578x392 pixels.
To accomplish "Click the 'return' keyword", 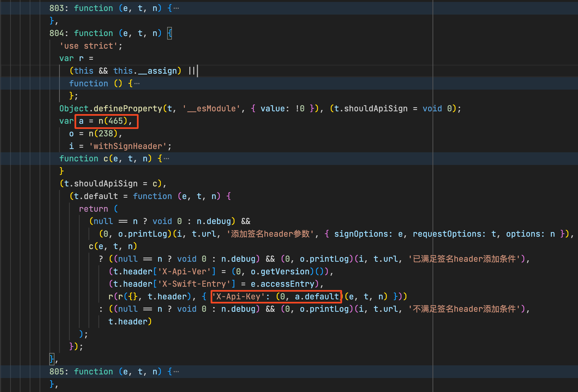I will [93, 209].
